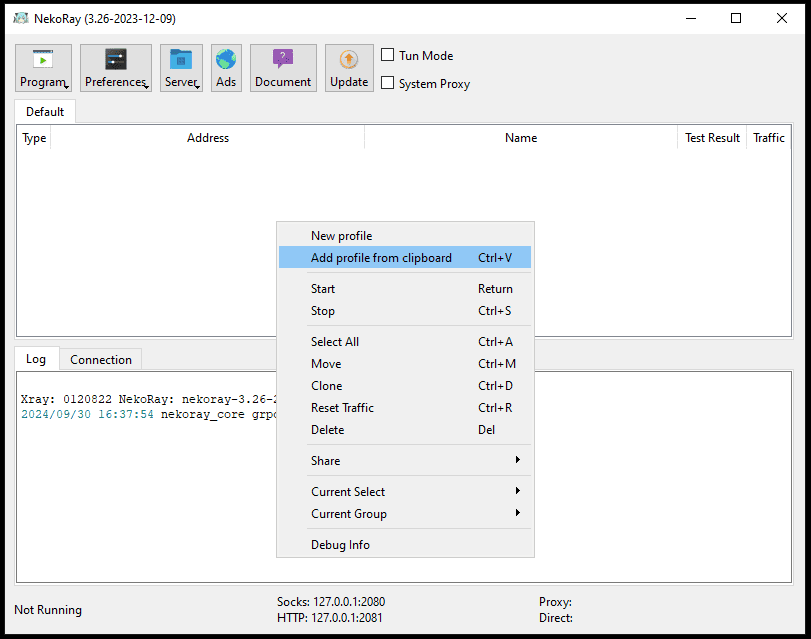Switch to the Log tab
This screenshot has height=639, width=811.
click(36, 359)
